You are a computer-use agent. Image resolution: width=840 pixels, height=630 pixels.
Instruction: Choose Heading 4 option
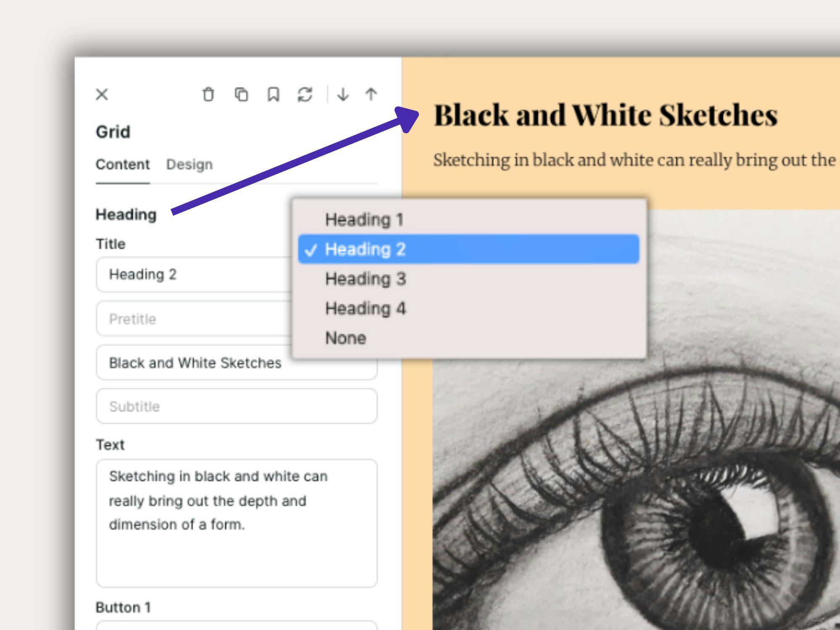point(365,309)
